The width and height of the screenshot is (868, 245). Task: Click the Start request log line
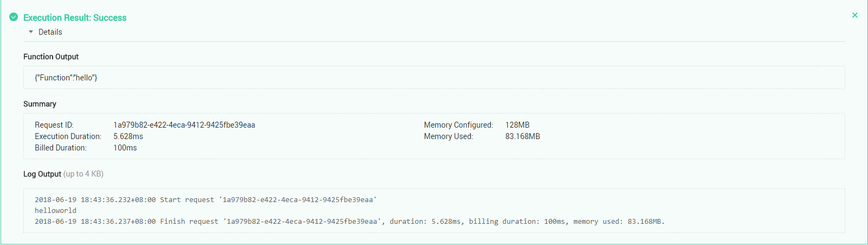click(206, 200)
